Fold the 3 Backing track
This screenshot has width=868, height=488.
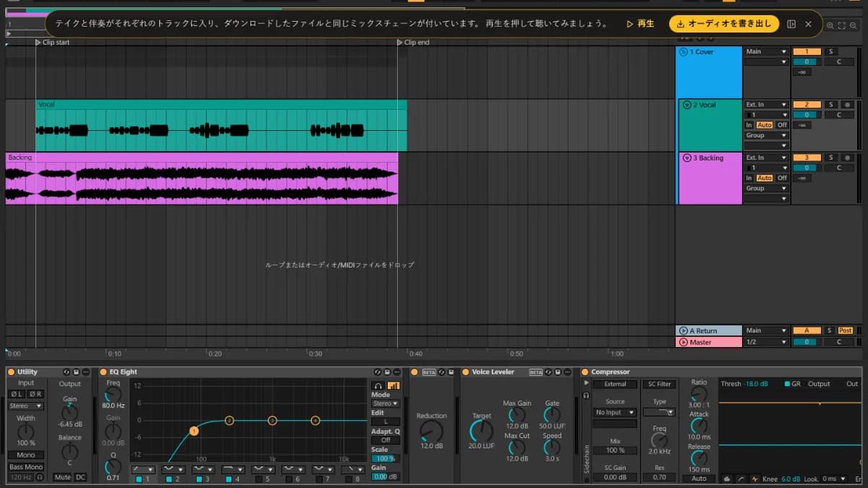pos(687,158)
